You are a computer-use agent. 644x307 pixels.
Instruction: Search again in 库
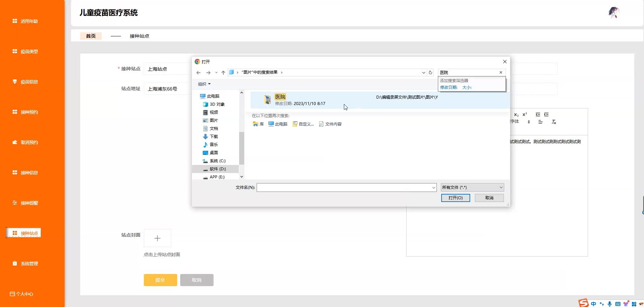click(x=258, y=124)
